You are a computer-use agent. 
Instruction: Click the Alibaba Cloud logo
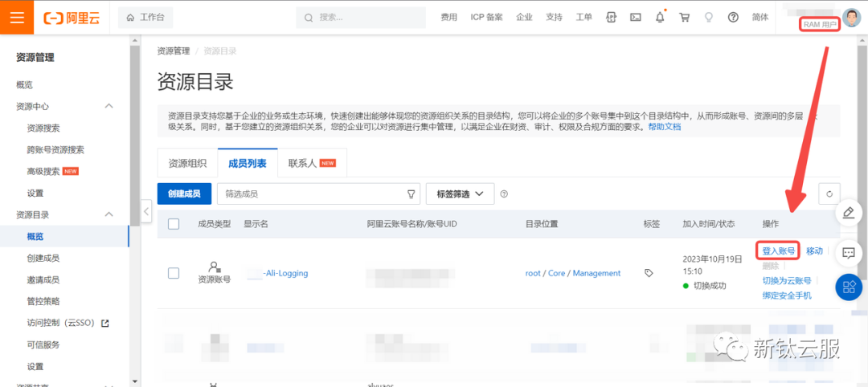[72, 18]
